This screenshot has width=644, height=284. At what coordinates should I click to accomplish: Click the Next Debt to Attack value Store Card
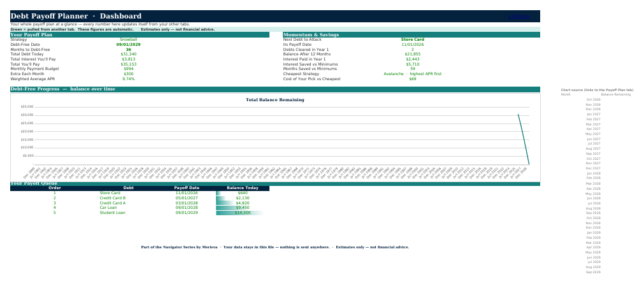[413, 40]
